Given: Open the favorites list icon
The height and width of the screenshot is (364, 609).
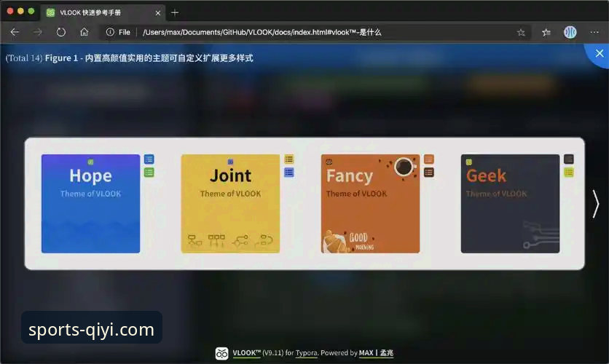Looking at the screenshot, I should click(x=546, y=33).
